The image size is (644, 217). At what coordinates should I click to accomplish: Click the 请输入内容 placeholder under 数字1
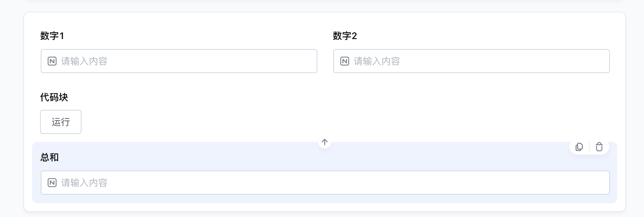pyautogui.click(x=84, y=61)
